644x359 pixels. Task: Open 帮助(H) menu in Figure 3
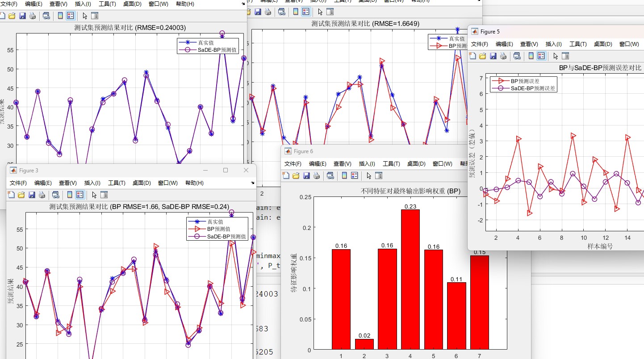click(194, 183)
